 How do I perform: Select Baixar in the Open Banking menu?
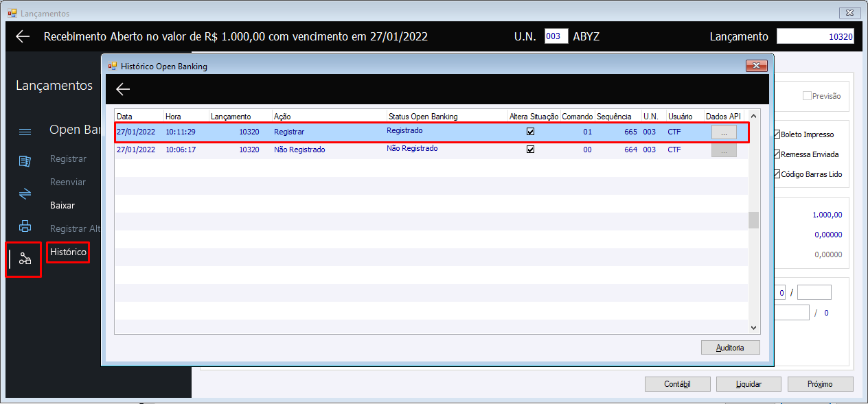(62, 205)
